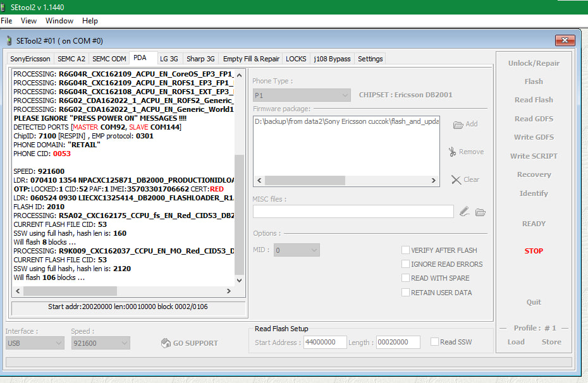
Task: Click the pencil icon beside MISC files field
Action: [465, 212]
